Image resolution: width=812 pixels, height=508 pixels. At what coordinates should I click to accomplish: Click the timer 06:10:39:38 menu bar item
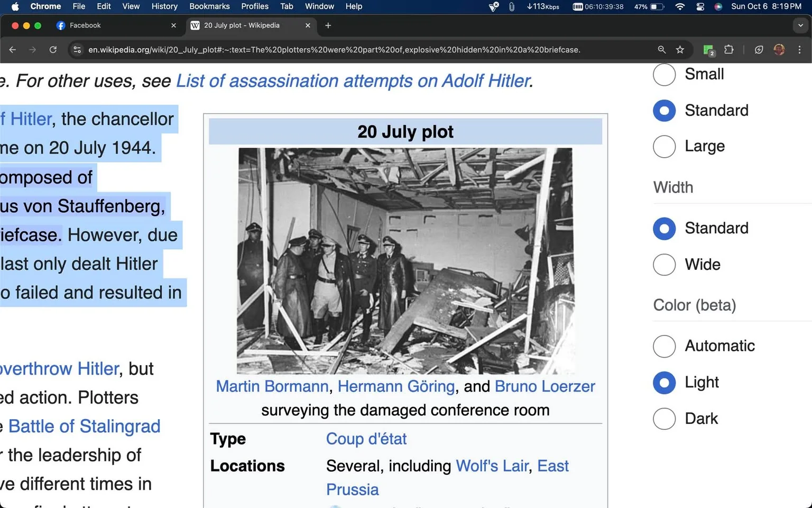pyautogui.click(x=598, y=6)
